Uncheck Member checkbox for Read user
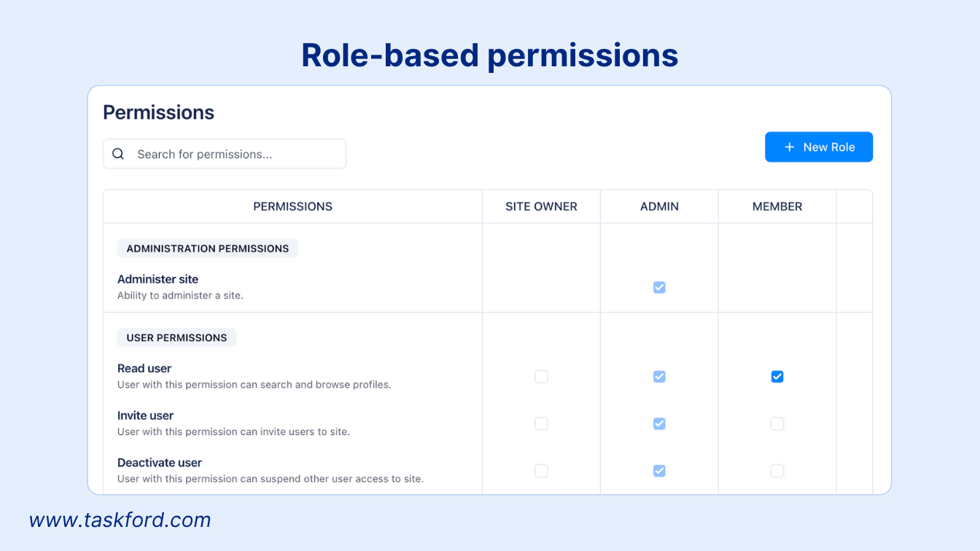 (777, 377)
